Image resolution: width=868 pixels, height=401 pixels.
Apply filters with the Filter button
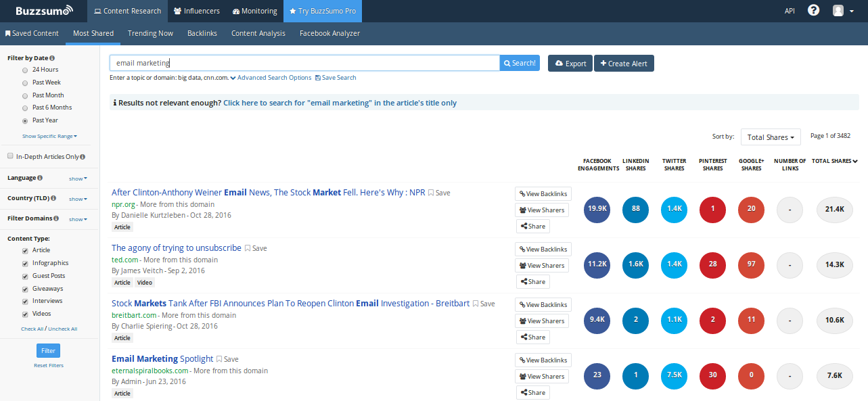48,350
